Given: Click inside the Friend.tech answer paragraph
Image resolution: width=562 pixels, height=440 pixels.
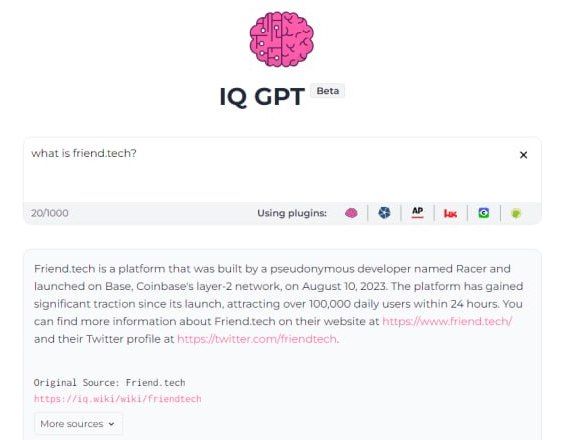Looking at the screenshot, I should [x=278, y=303].
